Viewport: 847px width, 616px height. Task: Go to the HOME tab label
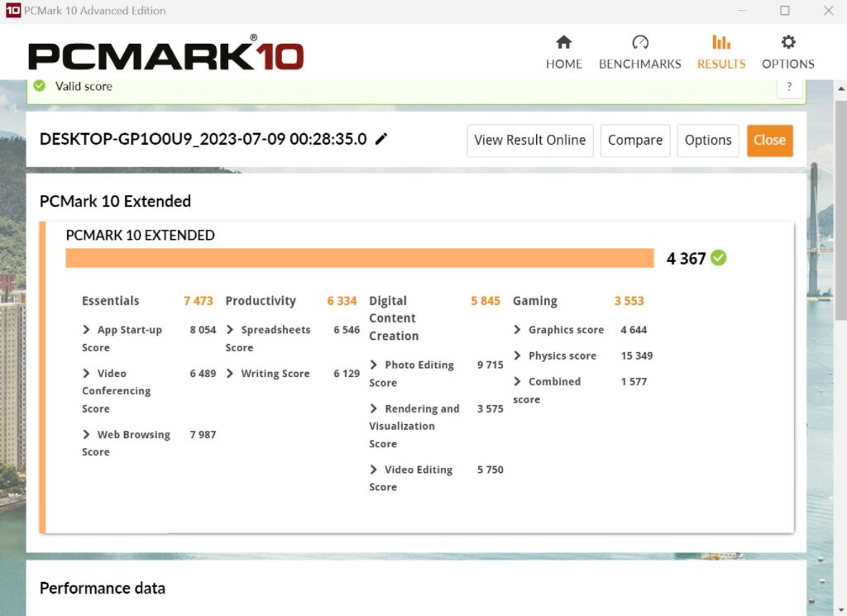(x=563, y=64)
